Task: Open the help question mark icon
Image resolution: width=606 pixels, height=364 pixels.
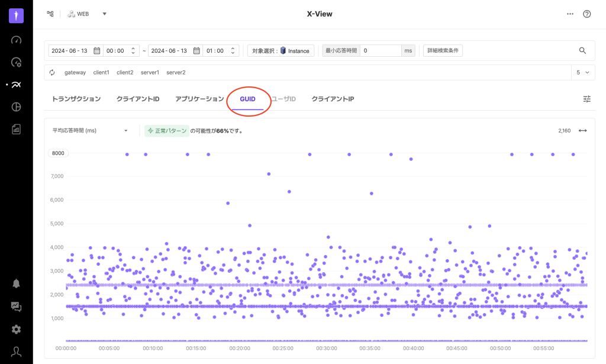Action: tap(586, 14)
